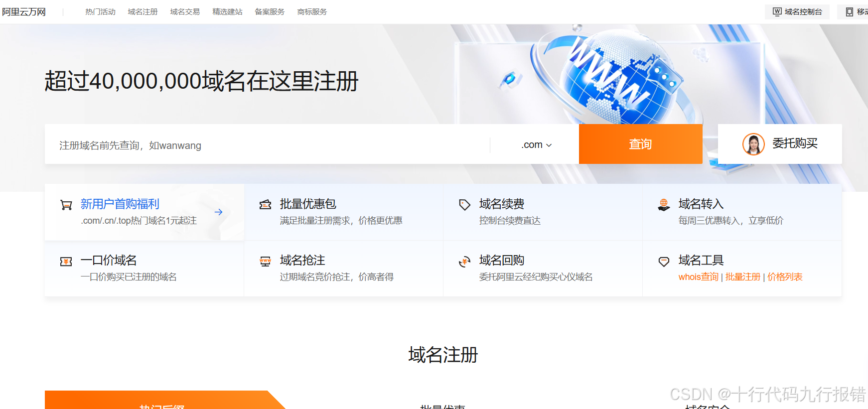Click text 一口价购买已注册的域名
This screenshot has width=868, height=409.
pos(129,277)
